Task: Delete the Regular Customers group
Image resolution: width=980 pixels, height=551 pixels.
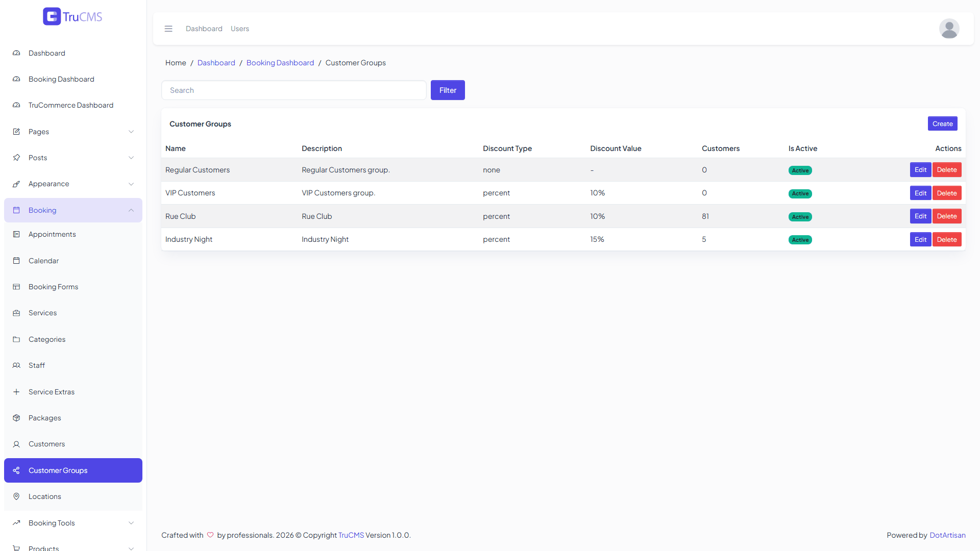Action: [x=947, y=170]
